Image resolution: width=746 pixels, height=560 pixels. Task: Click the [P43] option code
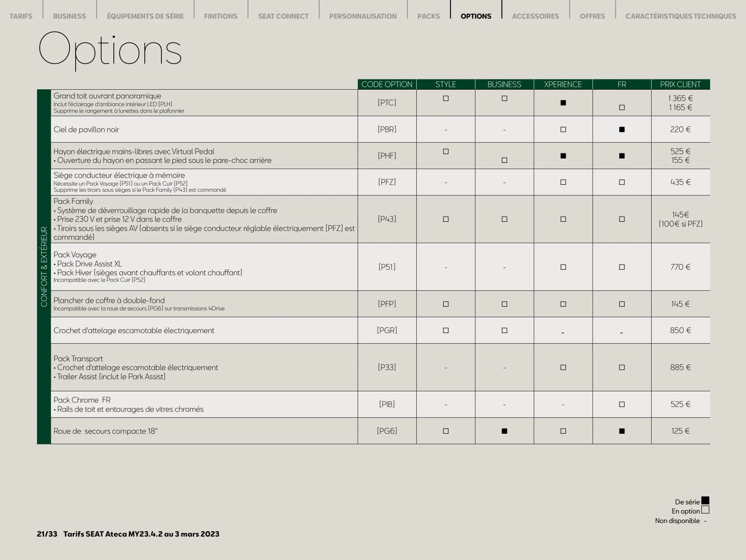387,219
